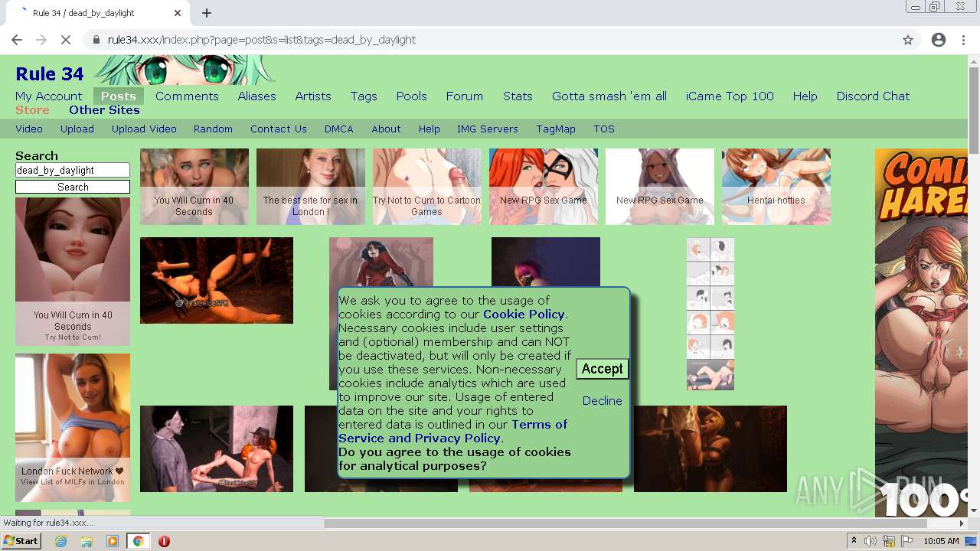This screenshot has width=980, height=551.
Task: Select the Random submenu link
Action: coord(213,129)
